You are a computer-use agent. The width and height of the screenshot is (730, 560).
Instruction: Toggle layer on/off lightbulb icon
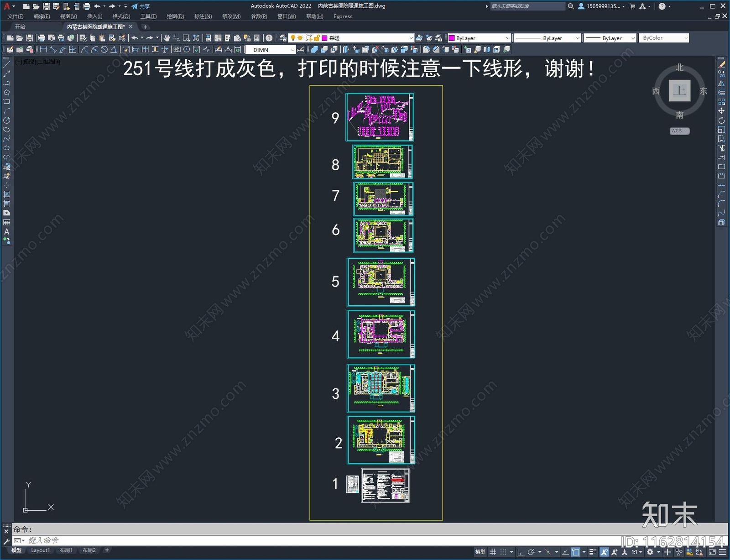(293, 38)
